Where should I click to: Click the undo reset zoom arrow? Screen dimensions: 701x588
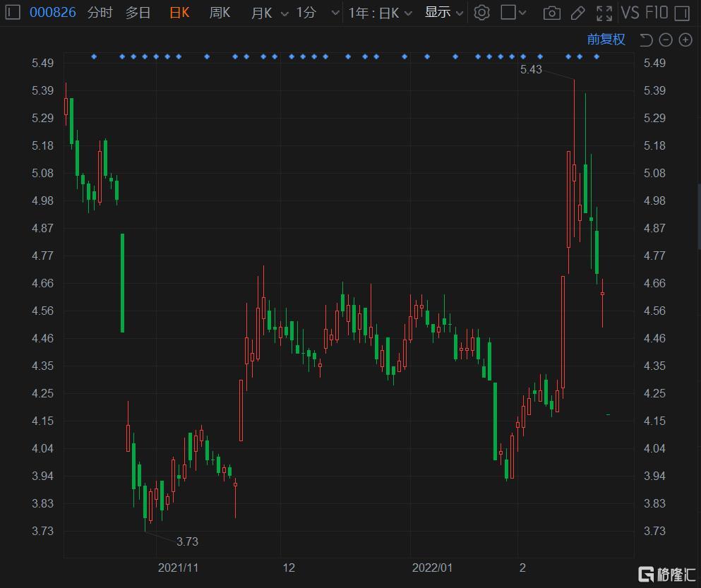tap(646, 40)
